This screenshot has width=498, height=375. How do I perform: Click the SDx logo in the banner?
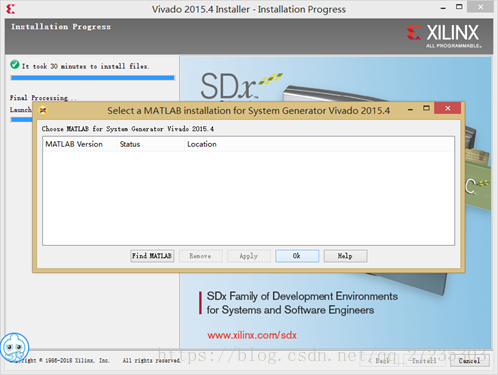point(241,86)
